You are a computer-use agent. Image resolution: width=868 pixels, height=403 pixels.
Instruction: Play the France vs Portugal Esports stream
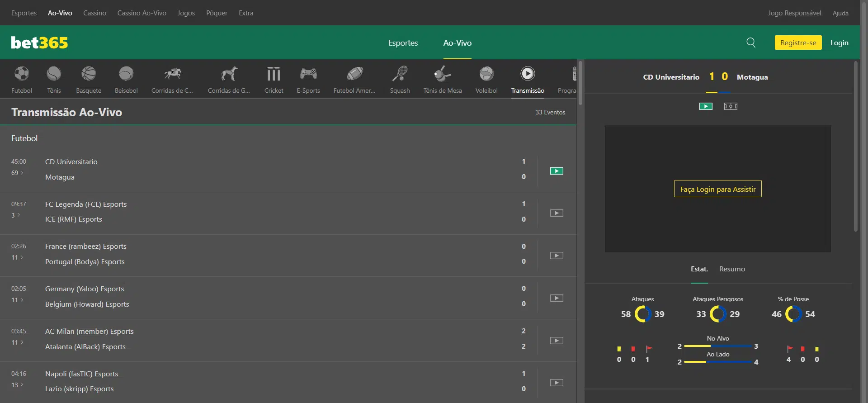pos(557,256)
